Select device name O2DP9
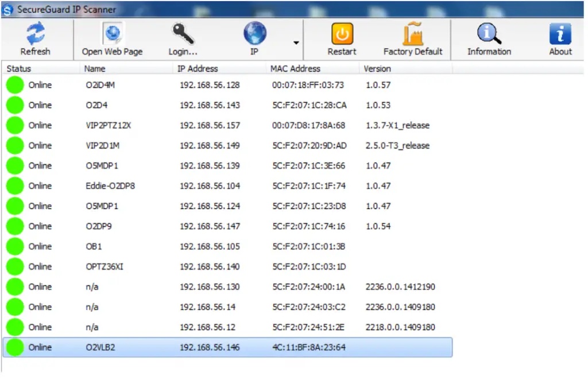588x380 pixels. tap(99, 227)
